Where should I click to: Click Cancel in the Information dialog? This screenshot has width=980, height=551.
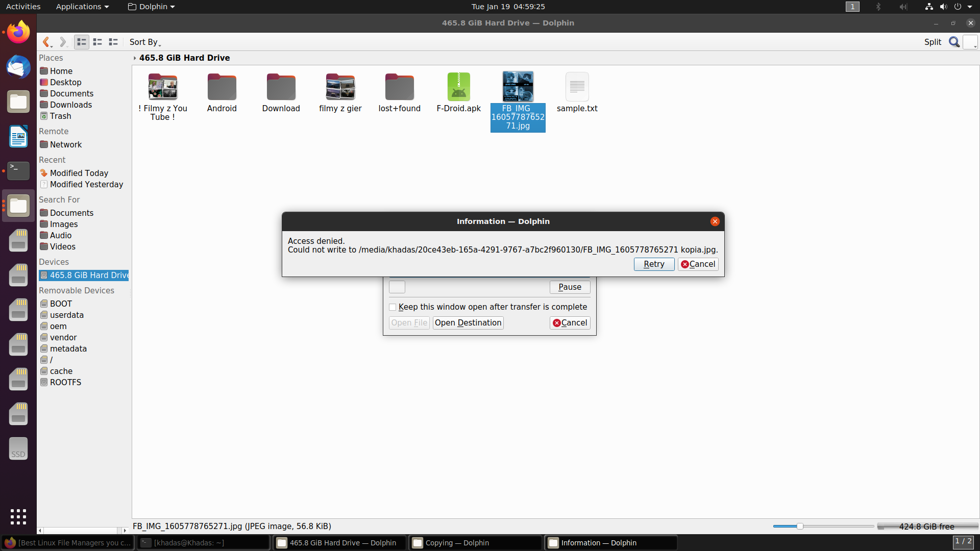tap(698, 264)
